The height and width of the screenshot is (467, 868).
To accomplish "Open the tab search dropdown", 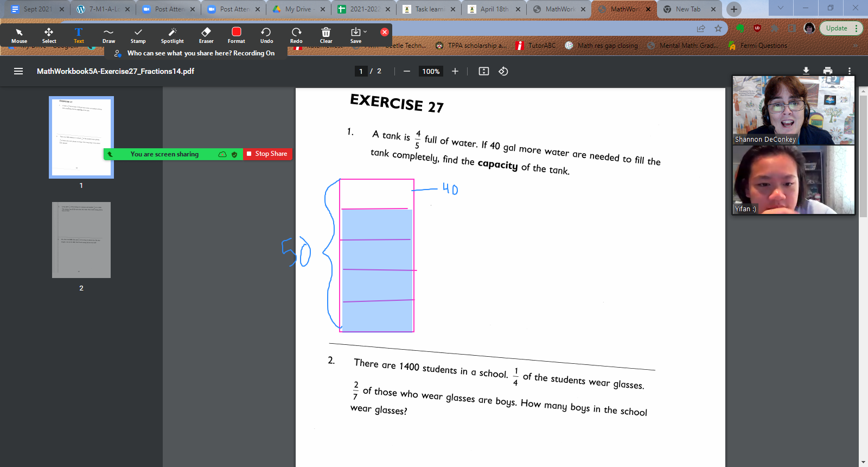I will point(781,8).
